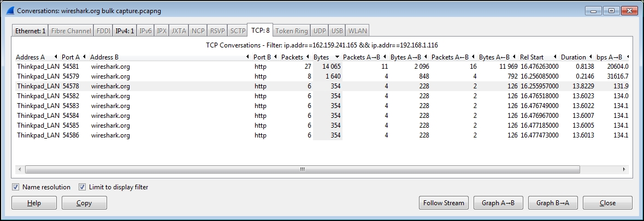Click the Rel Start value 16.477473000
The height and width of the screenshot is (221, 644).
pyautogui.click(x=539, y=135)
